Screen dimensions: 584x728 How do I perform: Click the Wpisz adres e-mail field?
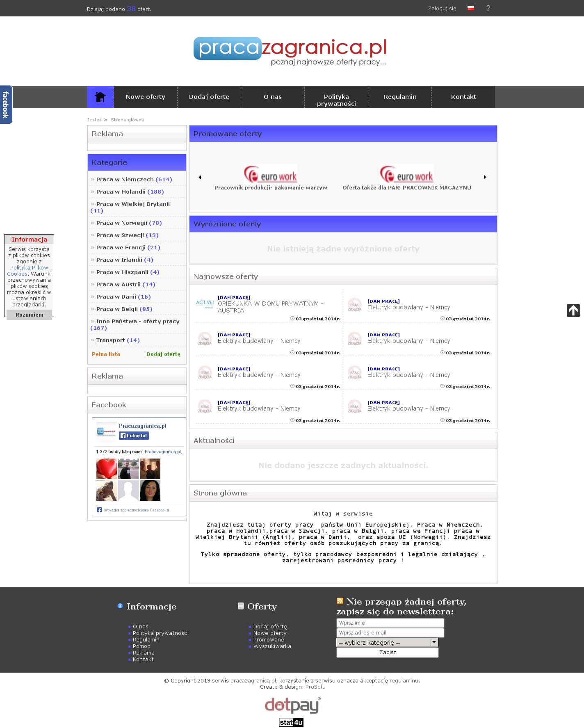tap(390, 633)
